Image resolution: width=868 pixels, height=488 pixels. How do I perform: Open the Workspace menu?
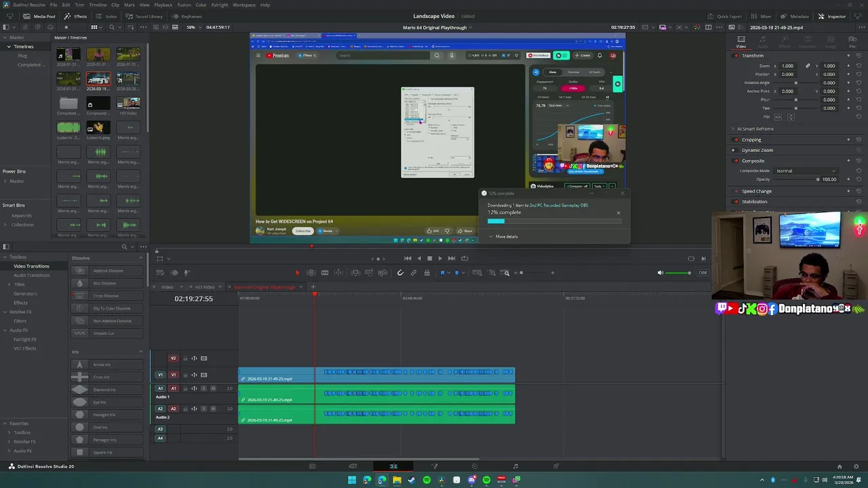point(244,5)
